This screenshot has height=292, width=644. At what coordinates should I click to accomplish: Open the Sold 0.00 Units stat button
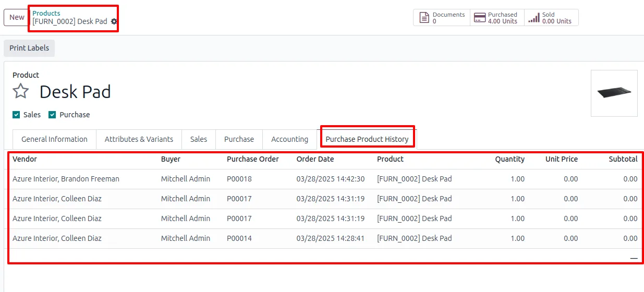(x=551, y=18)
